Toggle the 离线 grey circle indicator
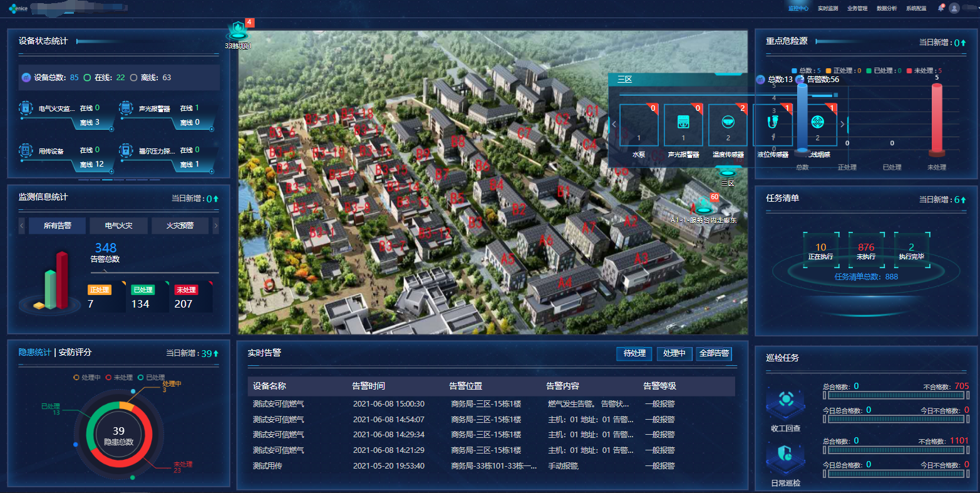 click(133, 78)
